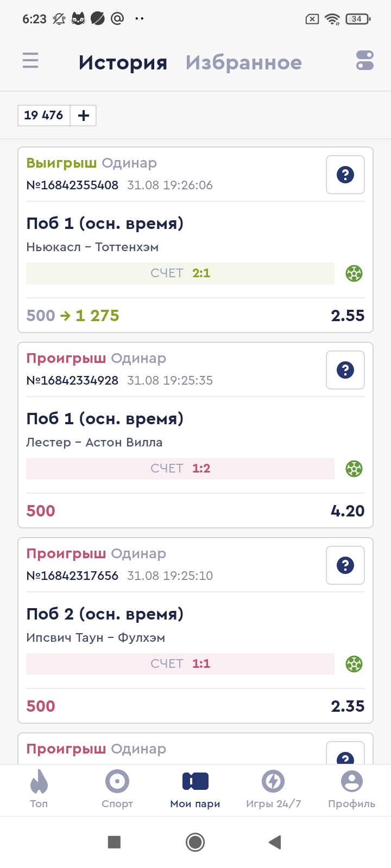Open Игры 24/7 section
This screenshot has height=868, width=391.
(x=273, y=788)
